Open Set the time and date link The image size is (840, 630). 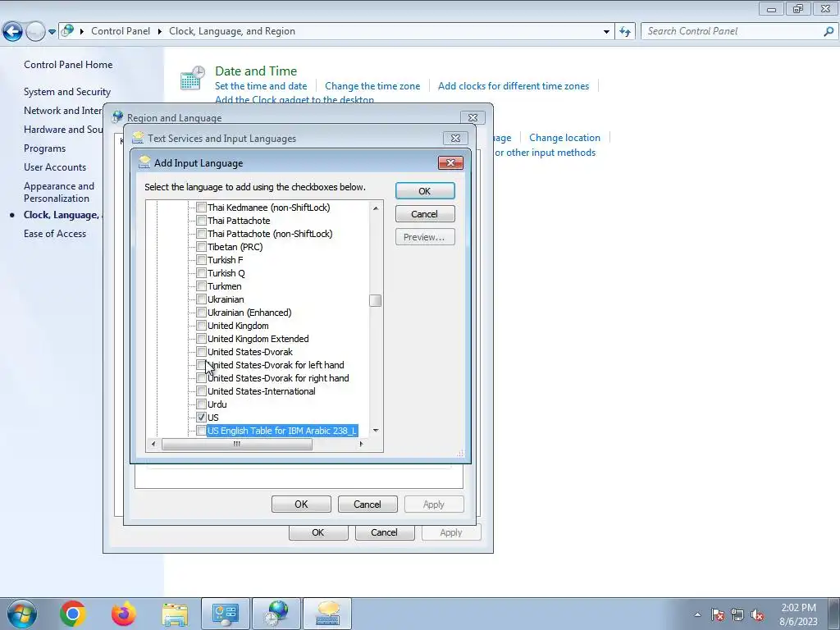[261, 85]
